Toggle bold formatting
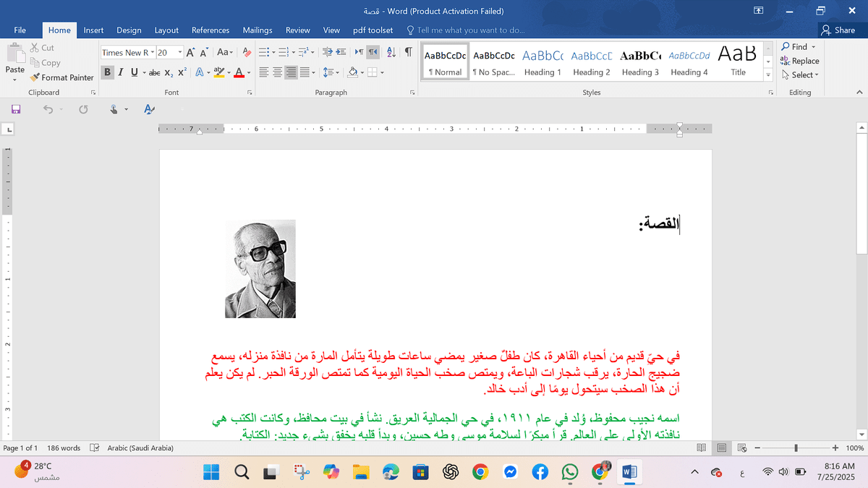This screenshot has width=868, height=488. [x=107, y=72]
